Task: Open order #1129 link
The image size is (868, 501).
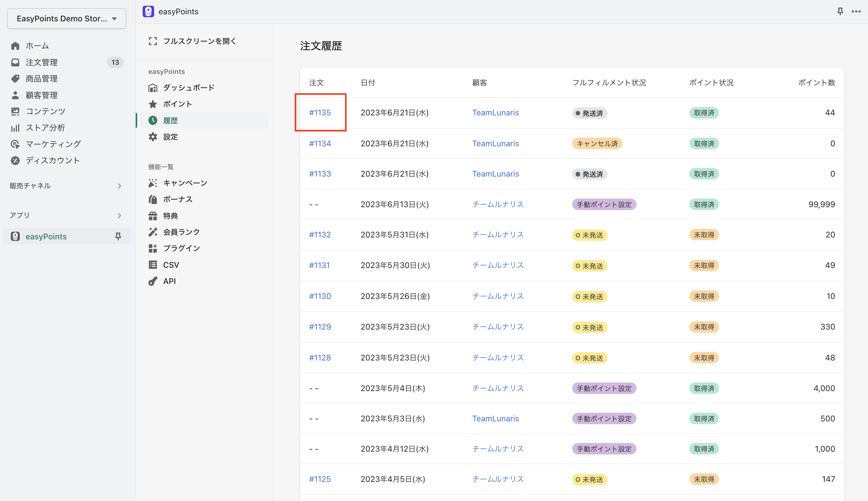Action: coord(320,327)
